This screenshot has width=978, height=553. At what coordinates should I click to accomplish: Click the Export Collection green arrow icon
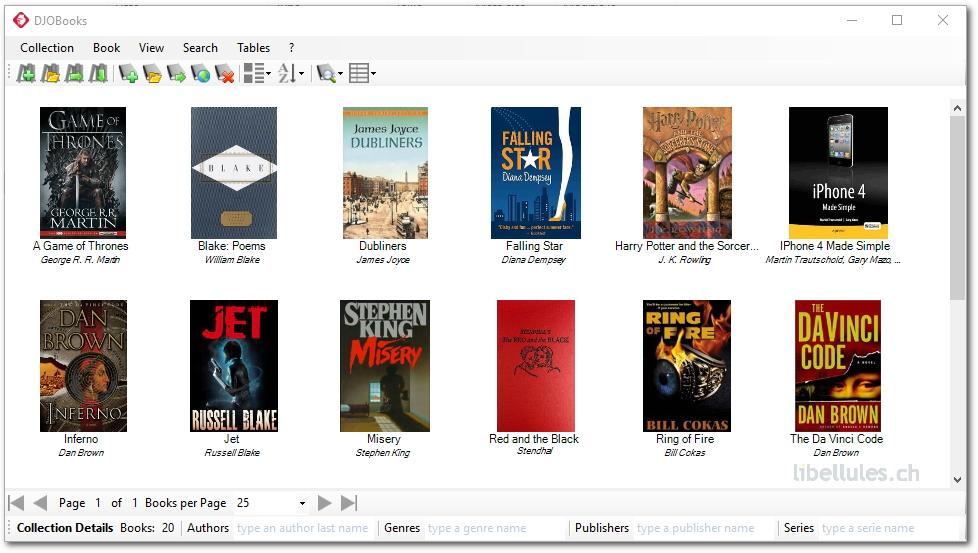74,74
